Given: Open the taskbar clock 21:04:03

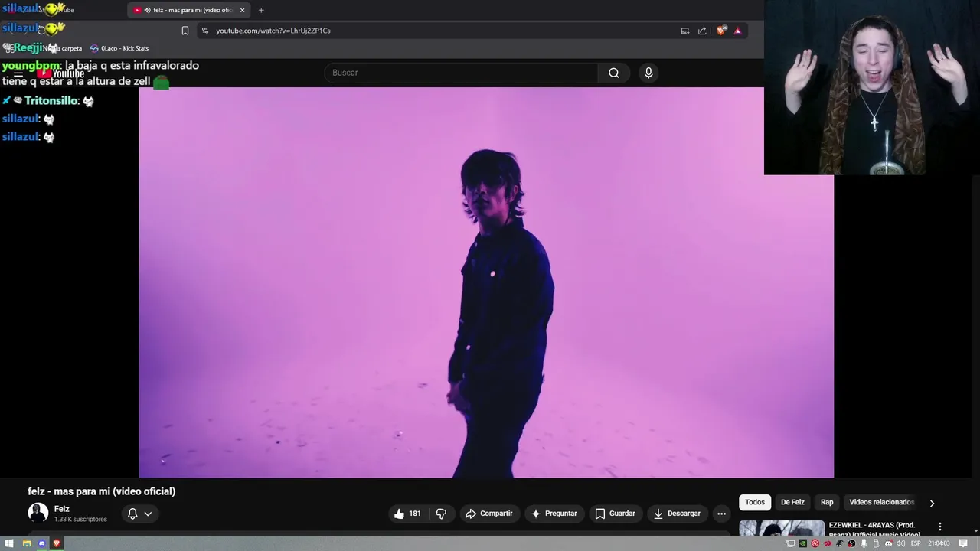Looking at the screenshot, I should (x=939, y=543).
